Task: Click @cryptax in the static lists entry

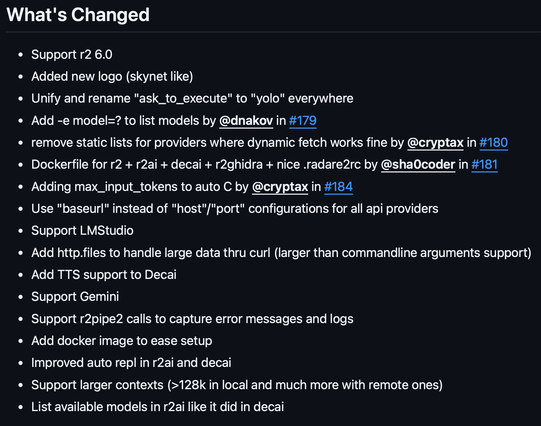Action: click(x=435, y=143)
